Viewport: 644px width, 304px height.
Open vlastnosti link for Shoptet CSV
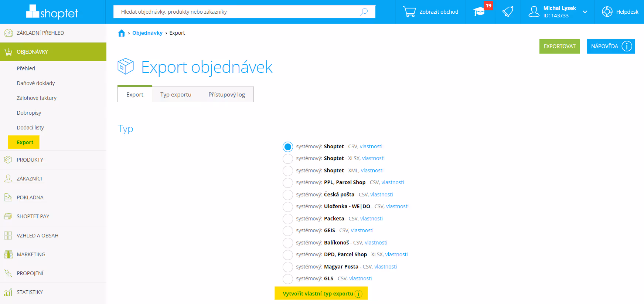coord(371,146)
